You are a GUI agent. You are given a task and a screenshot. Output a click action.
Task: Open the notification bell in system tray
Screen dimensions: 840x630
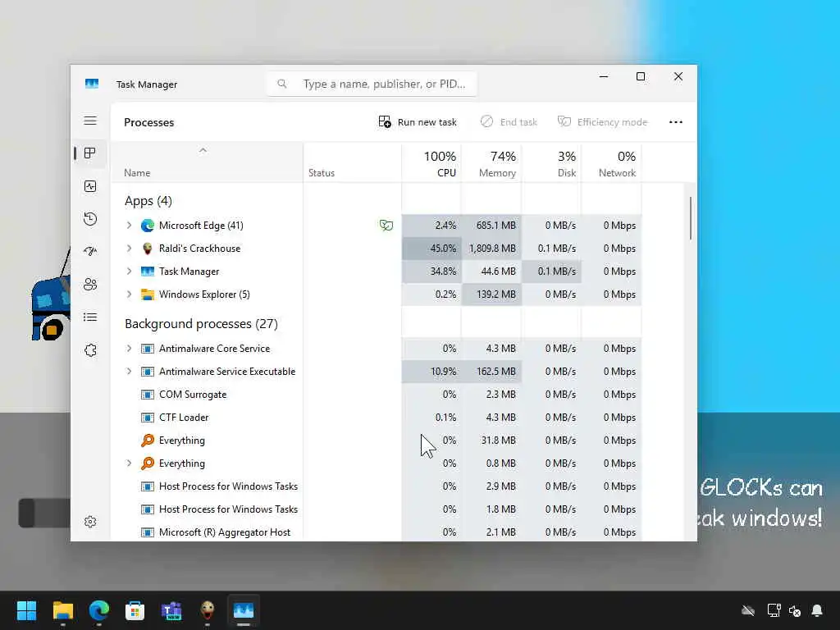[817, 610]
